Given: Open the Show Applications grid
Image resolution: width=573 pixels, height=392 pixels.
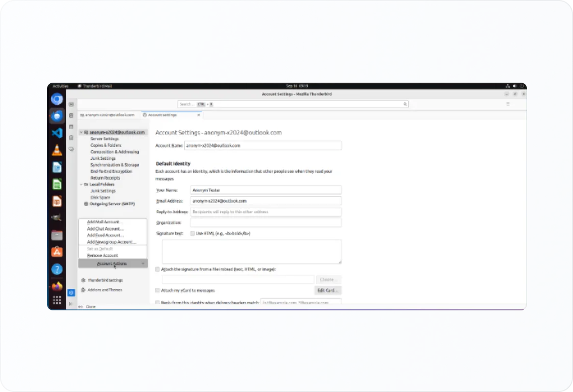Looking at the screenshot, I should (x=57, y=300).
